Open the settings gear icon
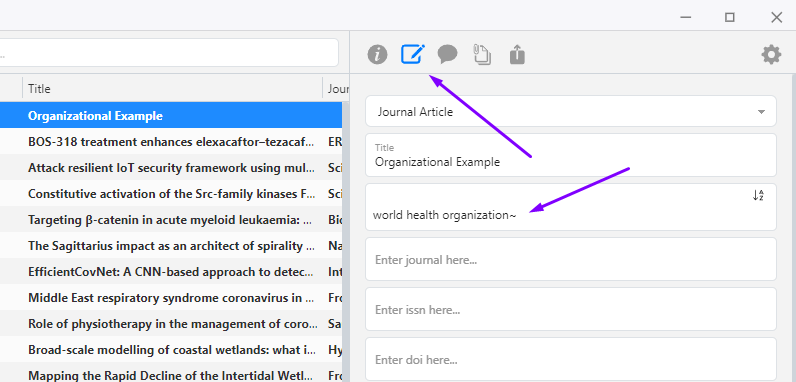The width and height of the screenshot is (796, 382). 771,54
